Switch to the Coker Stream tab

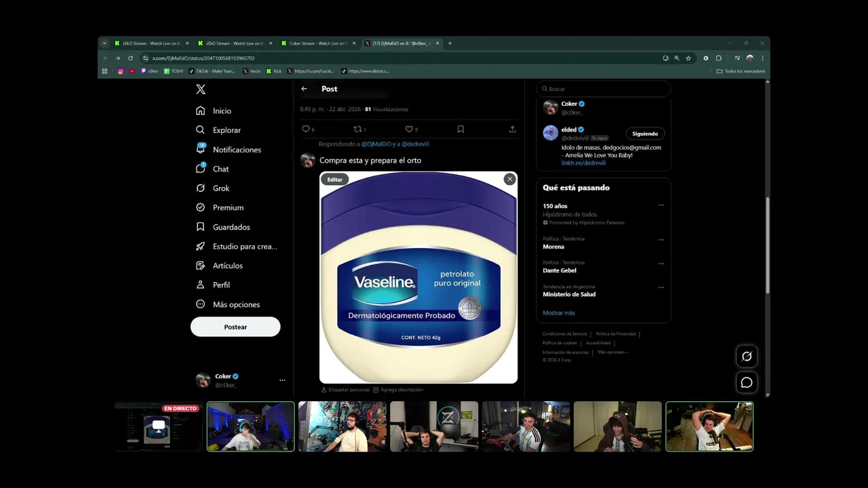318,43
